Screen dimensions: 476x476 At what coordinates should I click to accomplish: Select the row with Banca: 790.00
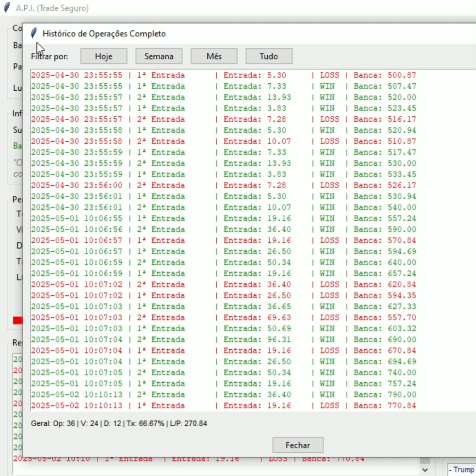coord(223,394)
